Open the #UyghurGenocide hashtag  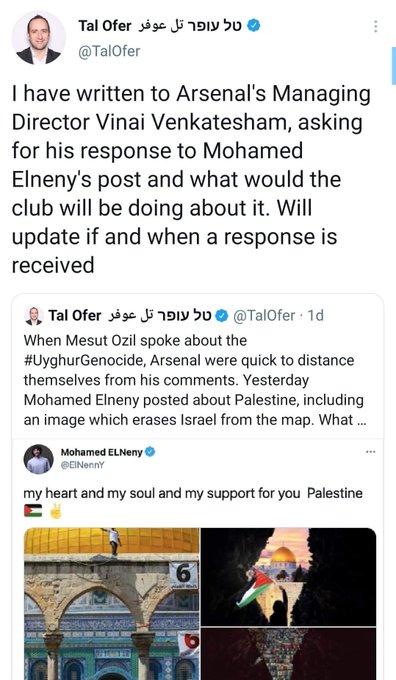pyautogui.click(x=84, y=360)
